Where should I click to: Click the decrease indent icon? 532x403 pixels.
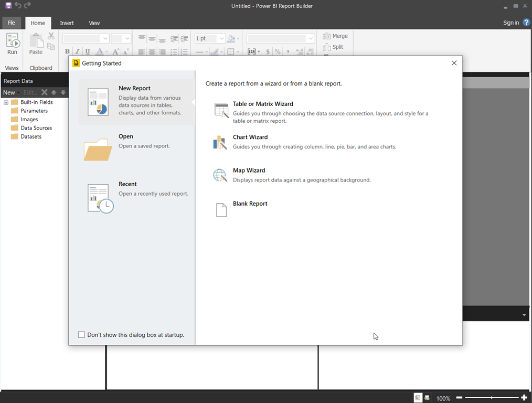[x=174, y=39]
